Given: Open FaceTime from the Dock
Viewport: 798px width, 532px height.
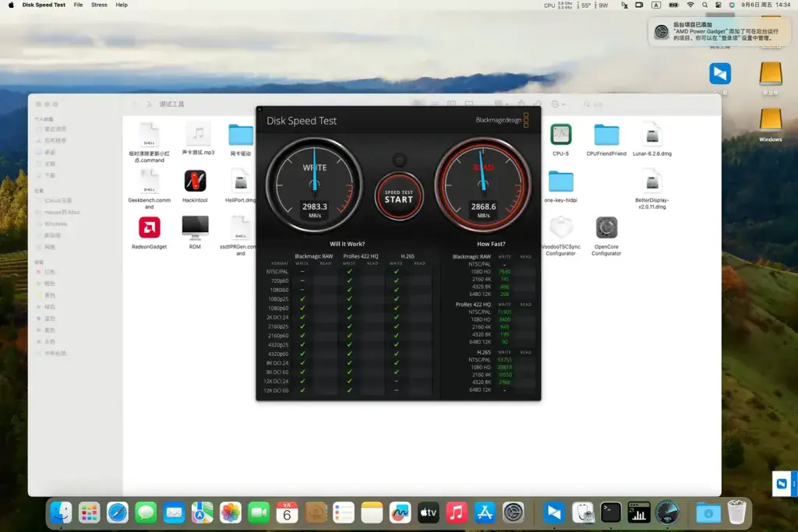Looking at the screenshot, I should coord(259,513).
